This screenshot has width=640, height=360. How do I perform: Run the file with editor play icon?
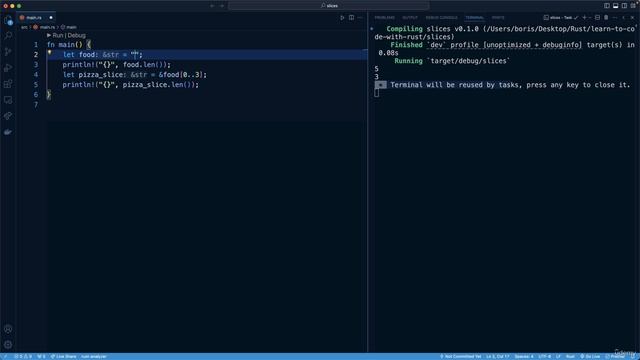[342, 18]
